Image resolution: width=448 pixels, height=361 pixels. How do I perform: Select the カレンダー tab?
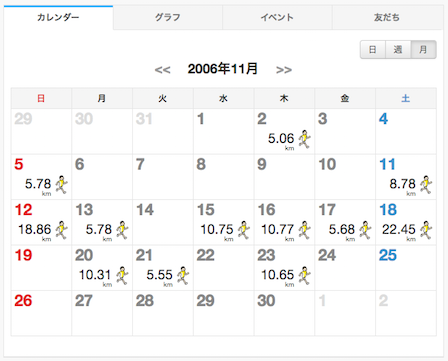click(58, 17)
